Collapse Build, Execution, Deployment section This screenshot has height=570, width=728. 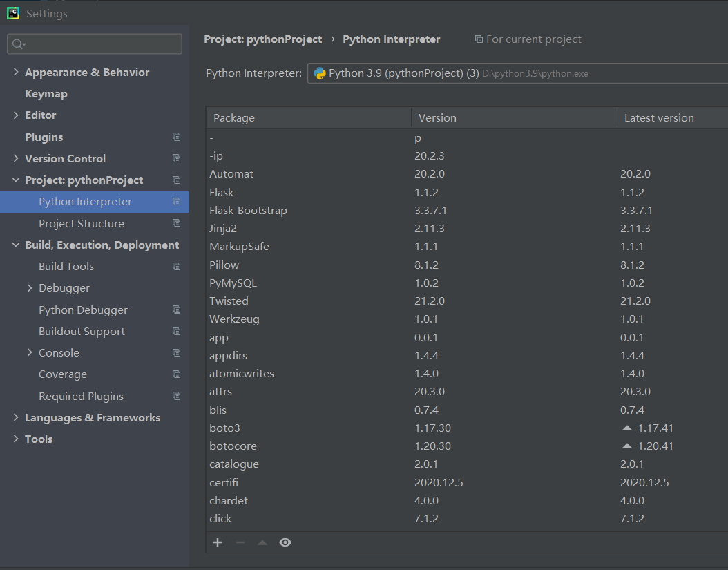16,245
